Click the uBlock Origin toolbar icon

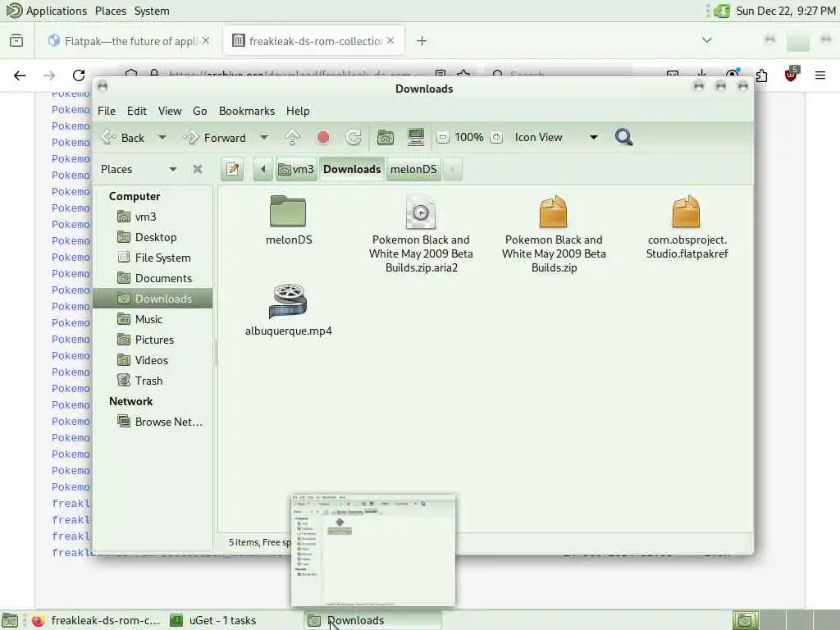(792, 75)
